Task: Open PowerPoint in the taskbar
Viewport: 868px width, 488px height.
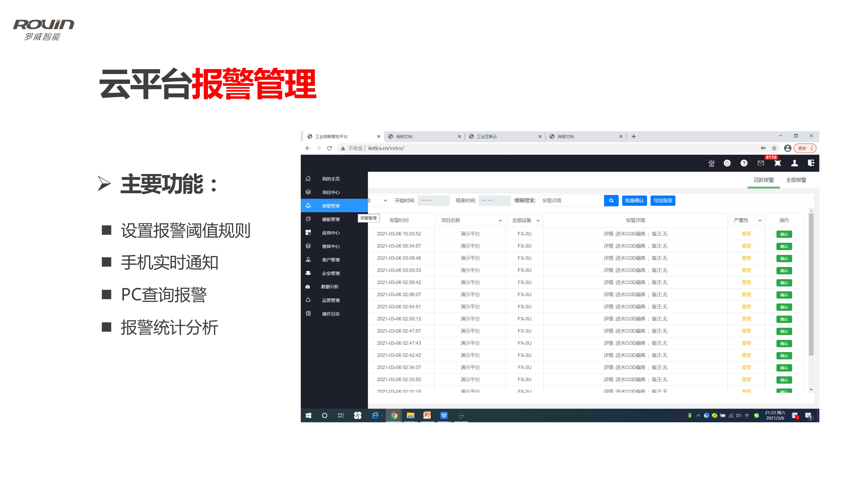Action: [x=427, y=415]
